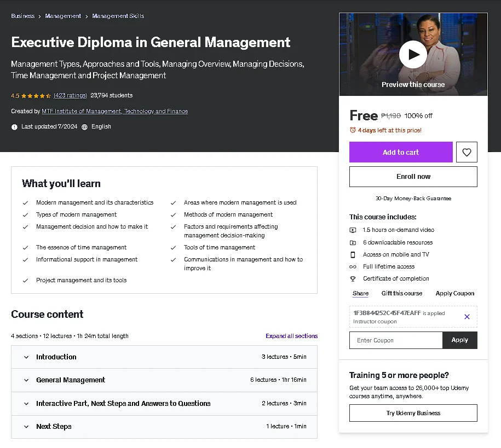Click the 1.5 hours on-demand video text
The height and width of the screenshot is (448, 501).
pyautogui.click(x=399, y=230)
